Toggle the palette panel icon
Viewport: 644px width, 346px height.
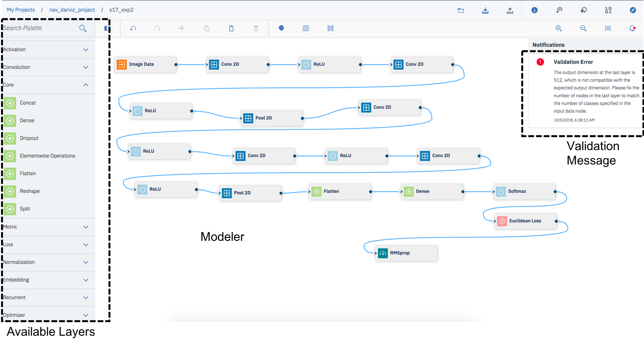tap(107, 29)
